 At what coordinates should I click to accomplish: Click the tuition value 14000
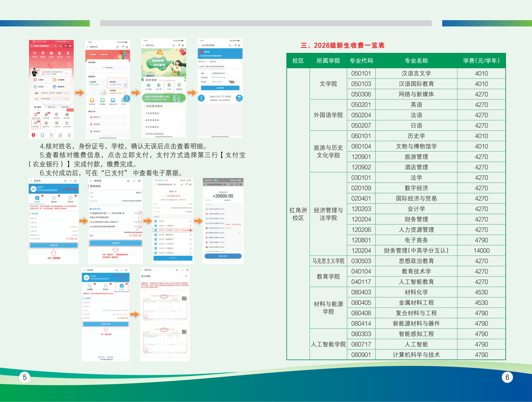coord(481,250)
